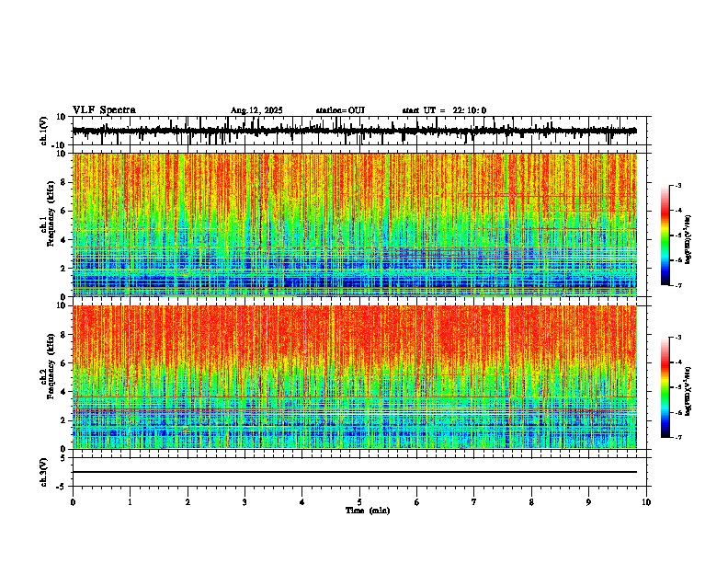Select the date text 'Aug.12, 2025'
Image resolution: width=728 pixels, height=563 pixels.
[x=256, y=110]
